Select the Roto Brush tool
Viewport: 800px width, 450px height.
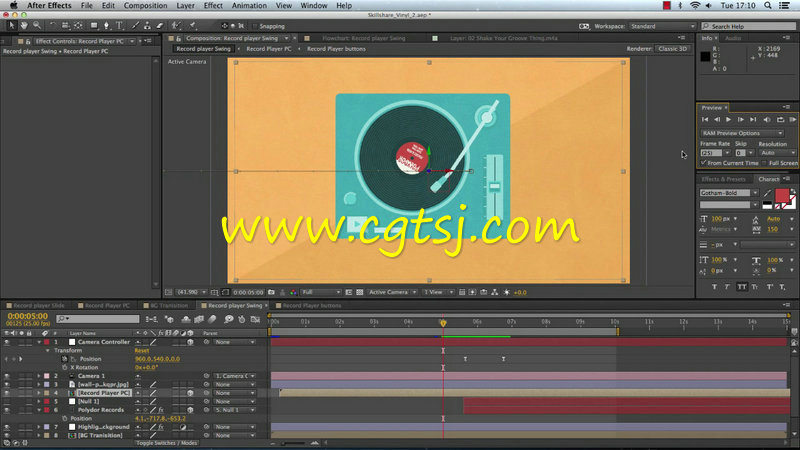176,25
